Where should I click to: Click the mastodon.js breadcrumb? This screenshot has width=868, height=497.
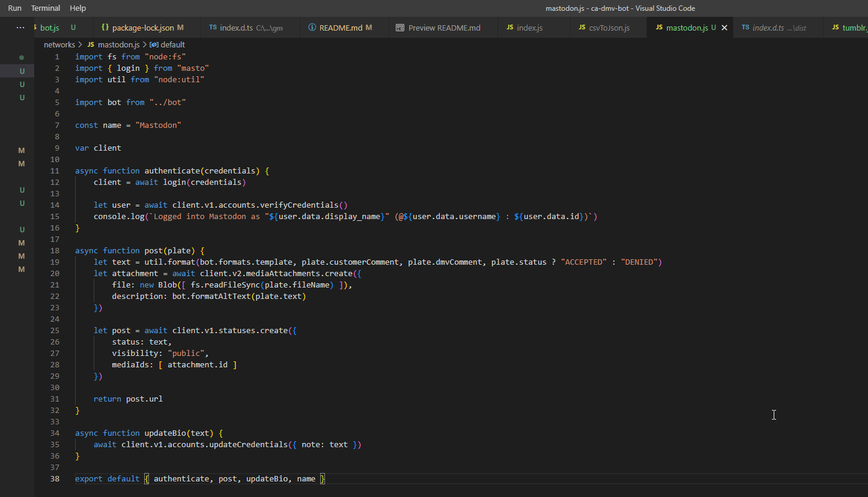click(x=118, y=44)
